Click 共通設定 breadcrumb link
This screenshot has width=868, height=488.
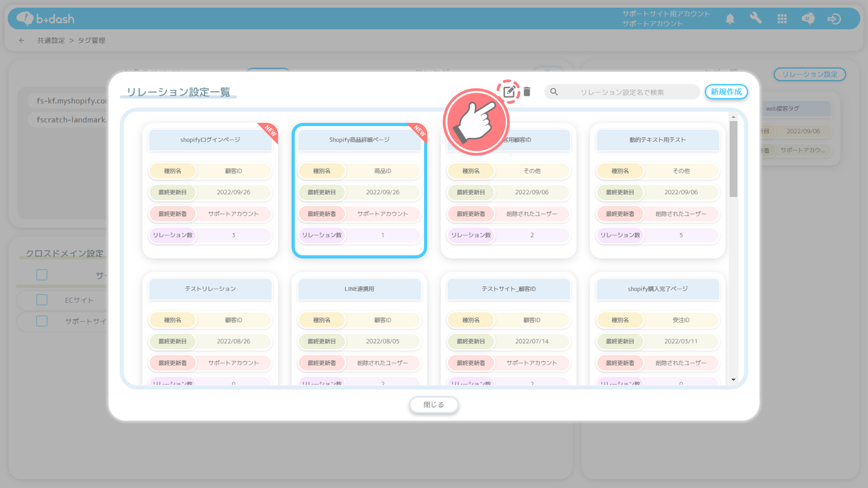tap(51, 40)
